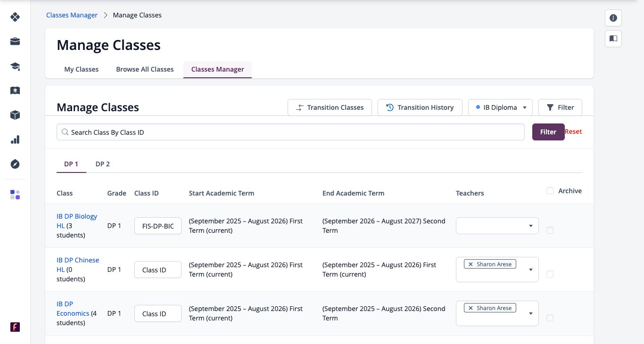Go to Browse All Classes tab
The width and height of the screenshot is (644, 344).
coord(145,69)
